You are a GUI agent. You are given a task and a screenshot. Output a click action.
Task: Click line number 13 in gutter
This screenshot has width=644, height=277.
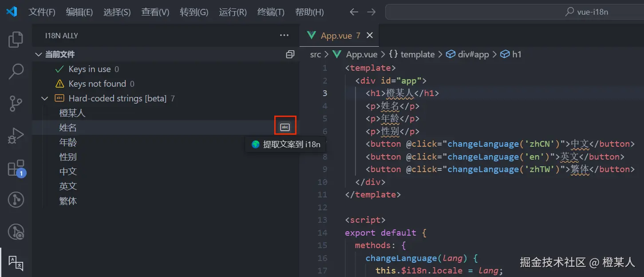(322, 220)
